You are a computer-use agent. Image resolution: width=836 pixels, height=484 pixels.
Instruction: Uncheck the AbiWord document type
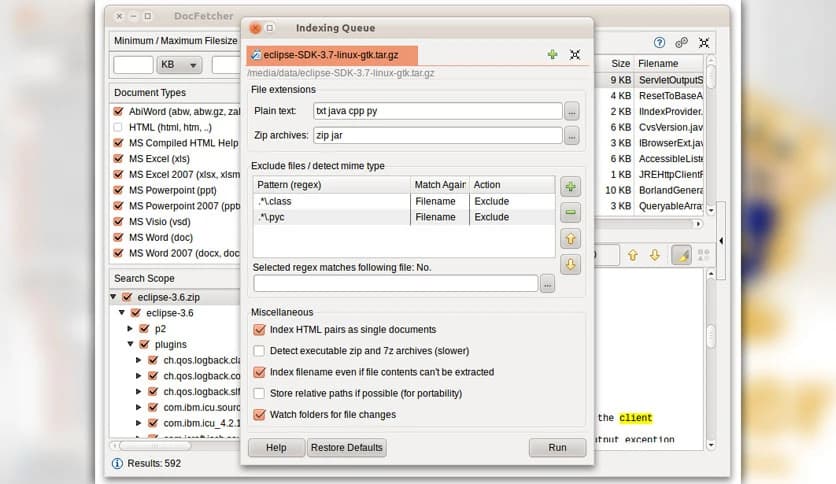tap(118, 111)
